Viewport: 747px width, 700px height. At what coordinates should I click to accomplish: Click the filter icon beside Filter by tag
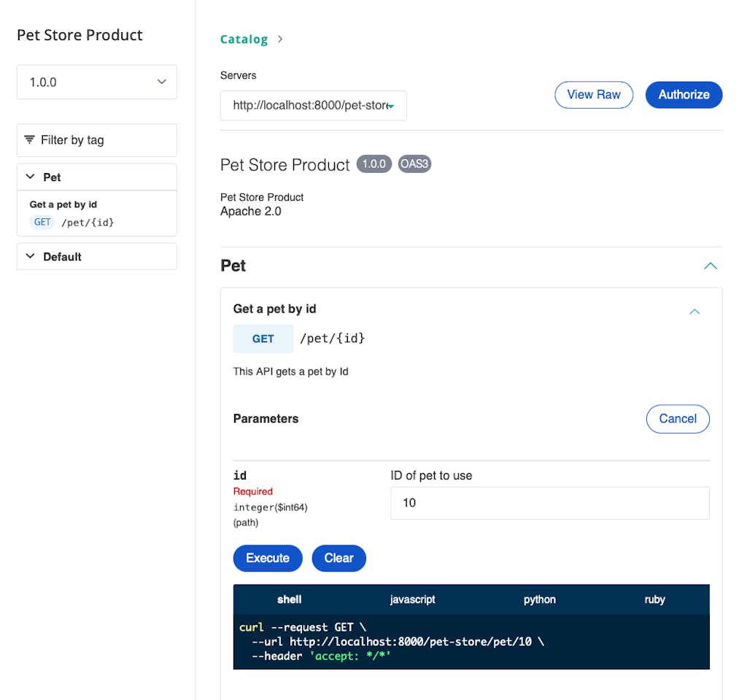click(30, 139)
